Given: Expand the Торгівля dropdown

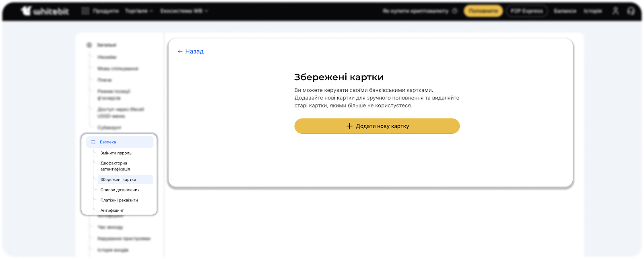Looking at the screenshot, I should tap(139, 11).
